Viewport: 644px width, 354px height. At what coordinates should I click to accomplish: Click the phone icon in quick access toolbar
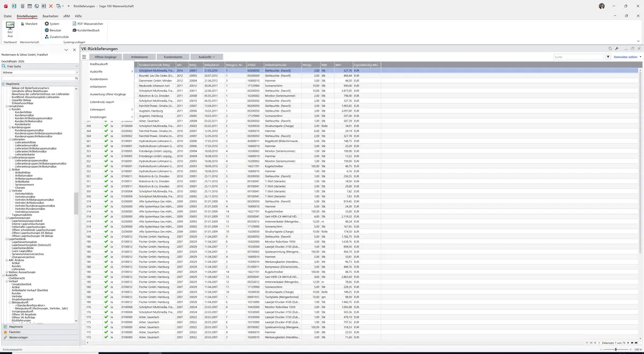click(36, 6)
